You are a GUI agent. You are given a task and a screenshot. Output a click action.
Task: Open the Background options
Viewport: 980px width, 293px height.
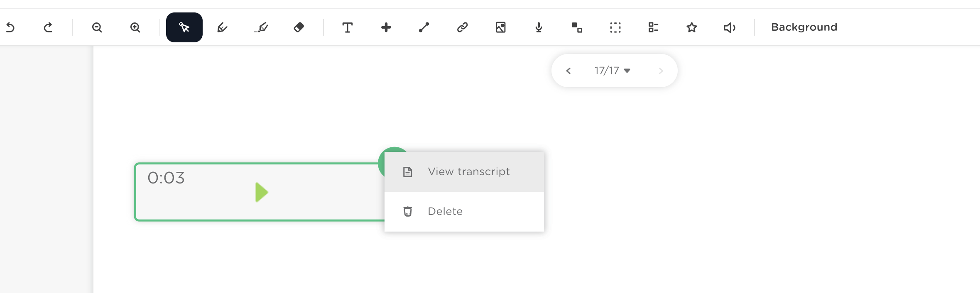point(804,27)
